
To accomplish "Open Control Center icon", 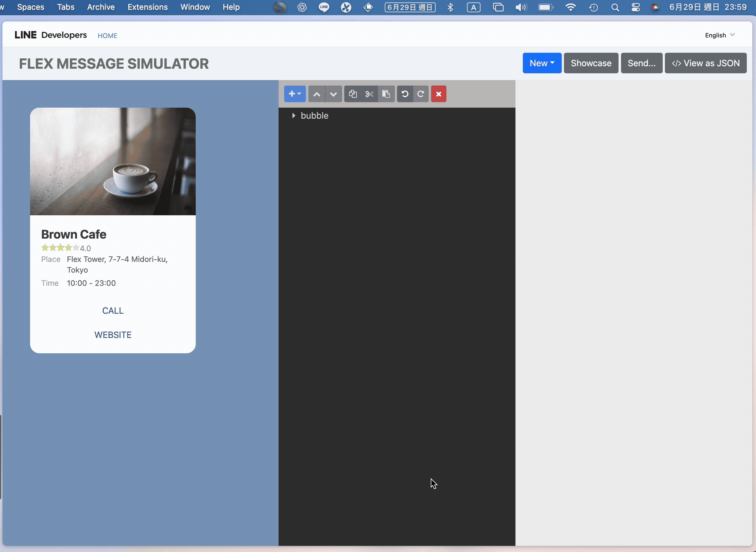I will coord(635,7).
